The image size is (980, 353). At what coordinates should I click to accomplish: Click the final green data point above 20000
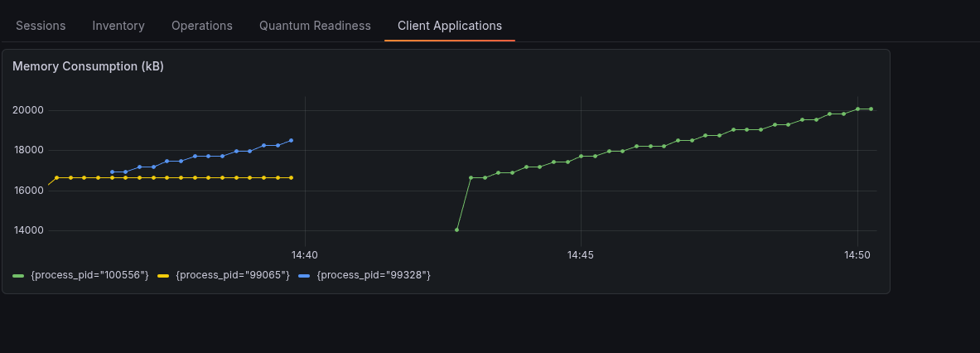click(x=871, y=109)
